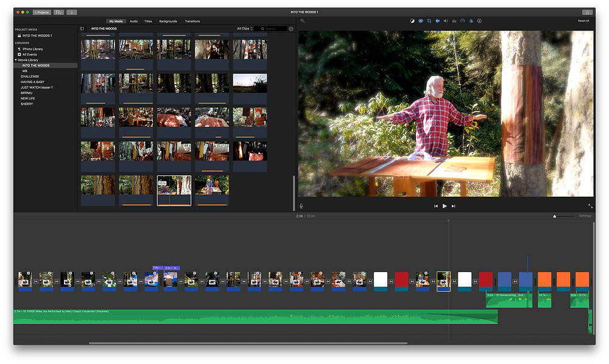Enter fullscreen playback with the arrows icon
The height and width of the screenshot is (364, 609).
point(590,206)
